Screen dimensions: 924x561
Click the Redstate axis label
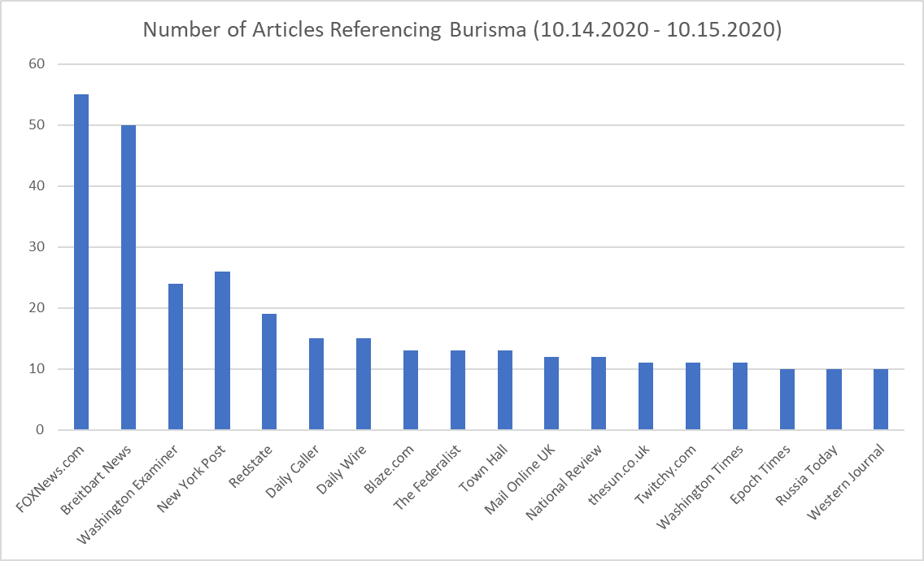click(251, 466)
